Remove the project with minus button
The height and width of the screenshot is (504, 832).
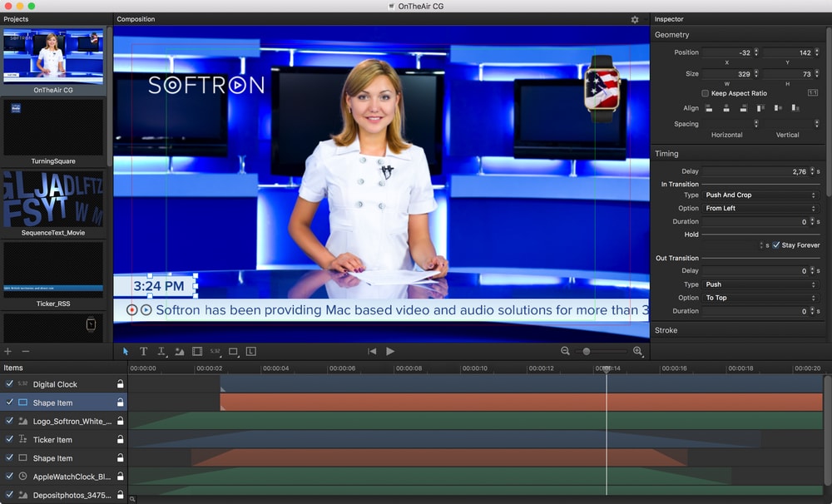click(26, 351)
